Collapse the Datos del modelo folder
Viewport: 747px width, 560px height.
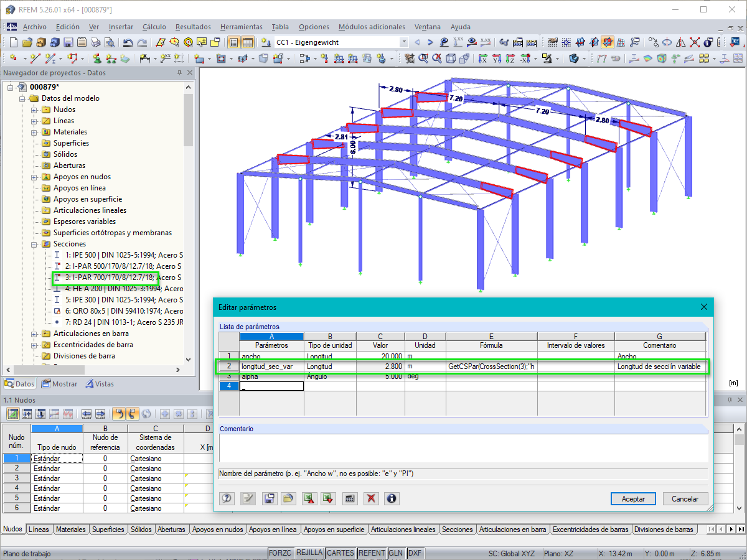[22, 98]
